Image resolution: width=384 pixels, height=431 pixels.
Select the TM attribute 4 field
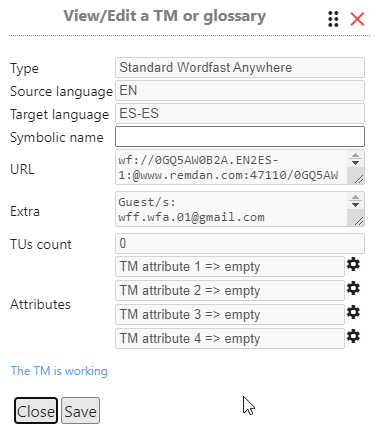230,338
